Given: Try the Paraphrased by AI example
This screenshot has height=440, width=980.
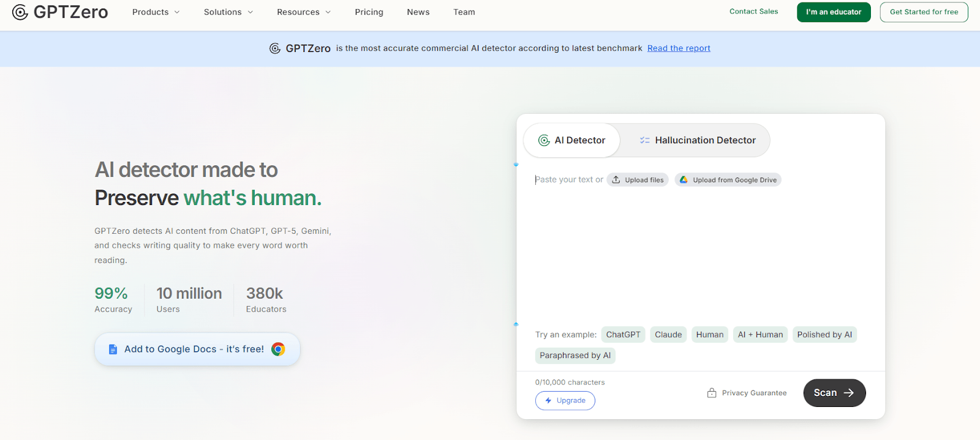Looking at the screenshot, I should click(x=575, y=356).
